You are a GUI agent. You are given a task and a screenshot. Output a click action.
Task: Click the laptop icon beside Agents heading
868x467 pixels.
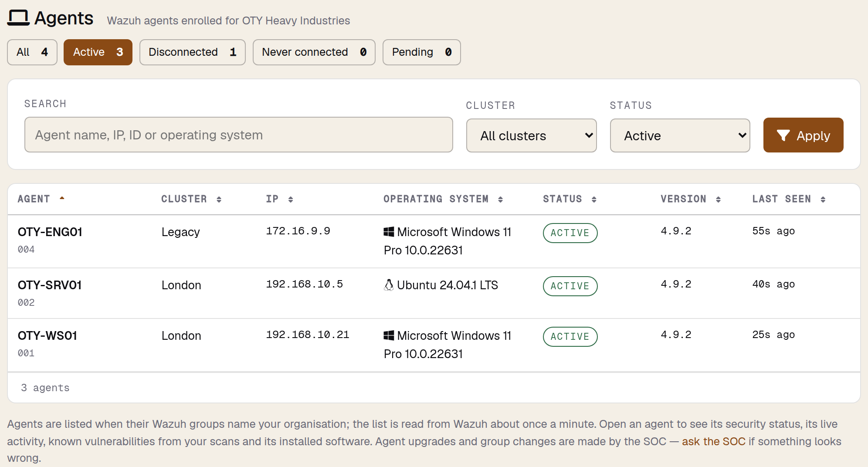click(18, 18)
